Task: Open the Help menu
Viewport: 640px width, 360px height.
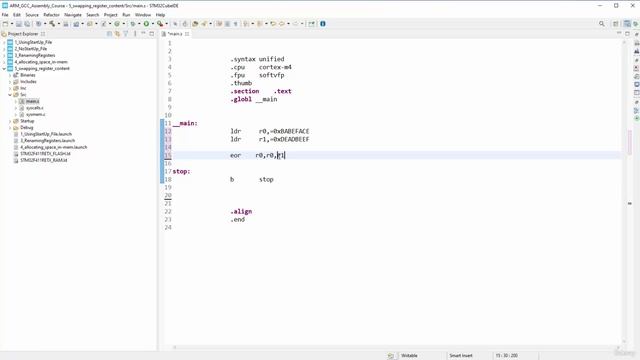Action: [x=160, y=15]
